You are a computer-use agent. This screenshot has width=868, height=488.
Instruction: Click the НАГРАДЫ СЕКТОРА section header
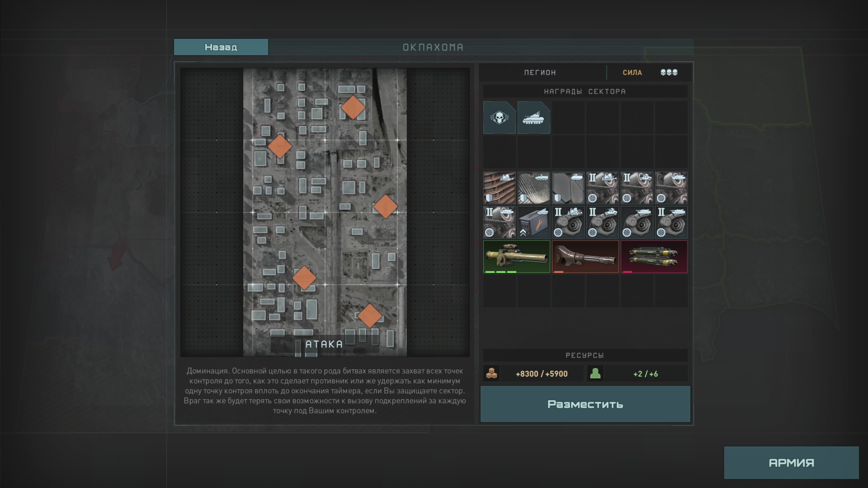tap(585, 91)
